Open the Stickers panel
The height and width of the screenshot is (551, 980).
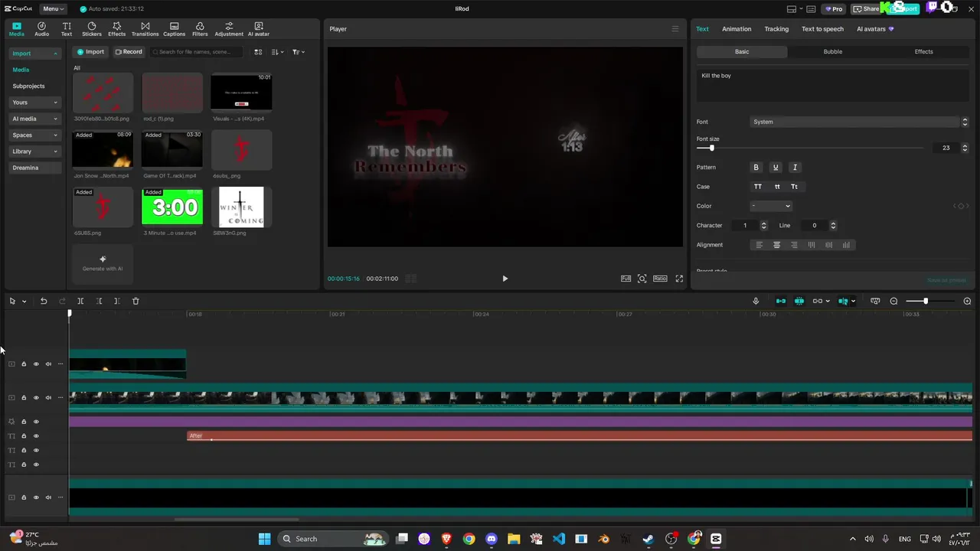[x=92, y=29]
